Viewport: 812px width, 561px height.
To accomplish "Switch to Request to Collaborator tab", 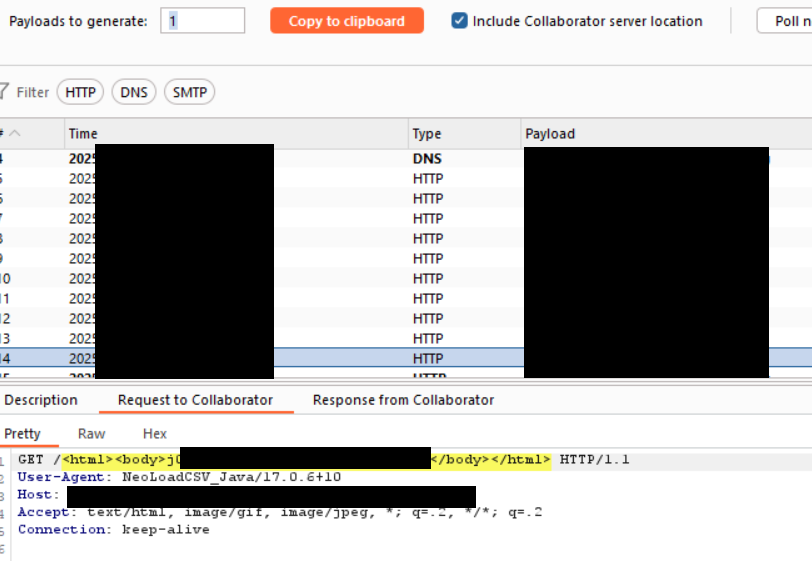I will pyautogui.click(x=195, y=400).
